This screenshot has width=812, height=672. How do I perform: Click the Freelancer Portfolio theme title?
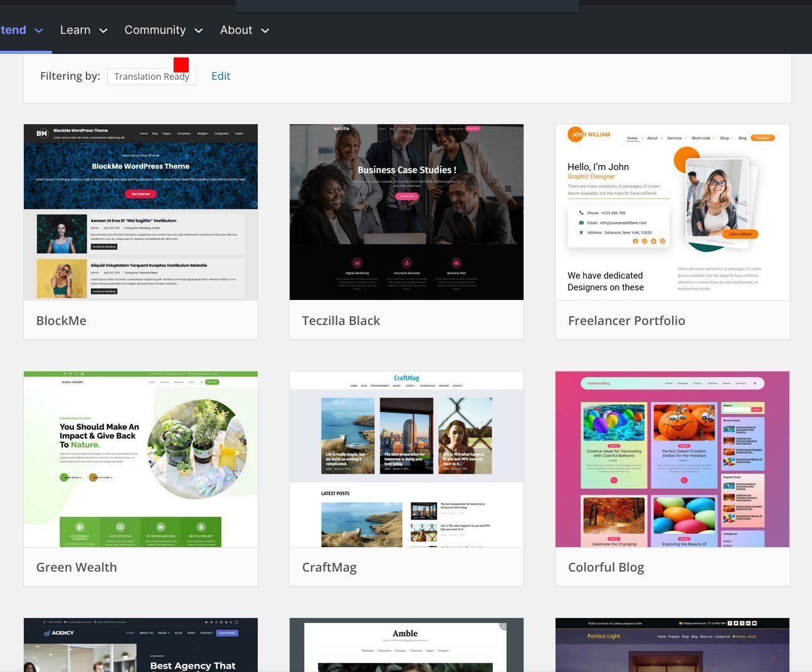click(x=626, y=321)
